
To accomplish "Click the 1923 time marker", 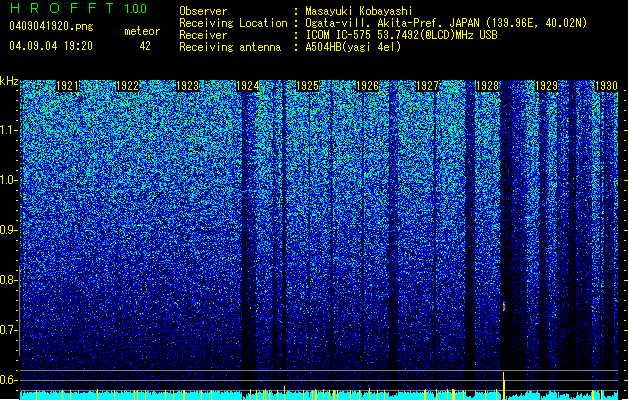I will (187, 86).
